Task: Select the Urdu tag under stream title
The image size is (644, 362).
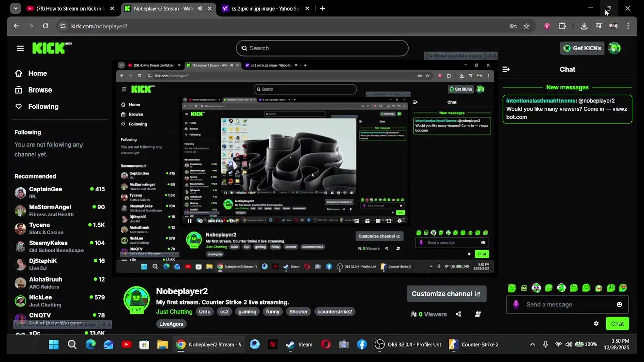Action: tap(205, 312)
